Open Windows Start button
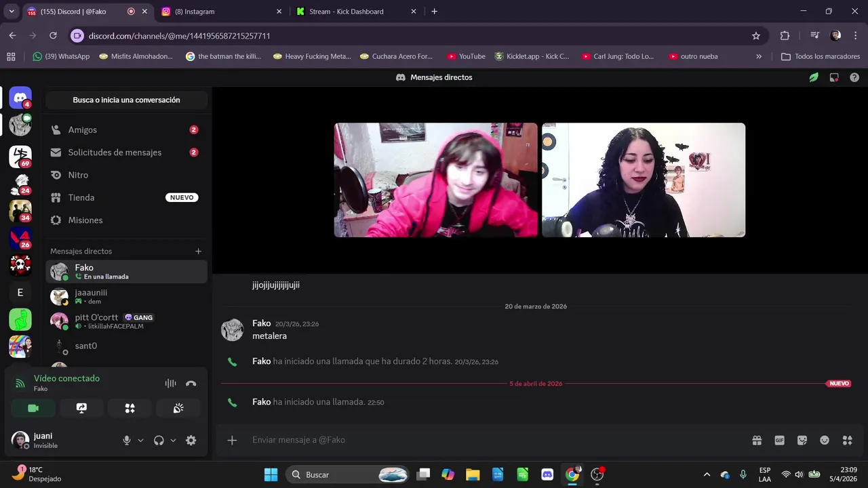Screen dimensions: 868x488 [x=271, y=474]
